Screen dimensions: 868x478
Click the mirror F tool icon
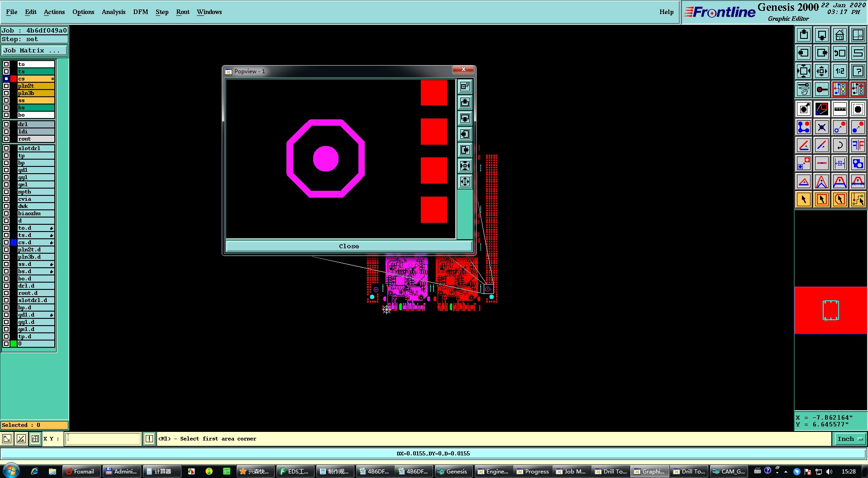point(858,145)
